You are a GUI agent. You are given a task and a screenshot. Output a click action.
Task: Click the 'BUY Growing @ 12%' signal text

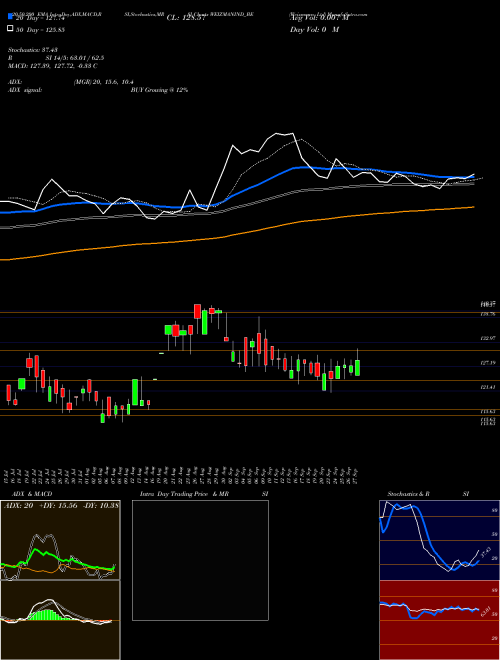(159, 90)
